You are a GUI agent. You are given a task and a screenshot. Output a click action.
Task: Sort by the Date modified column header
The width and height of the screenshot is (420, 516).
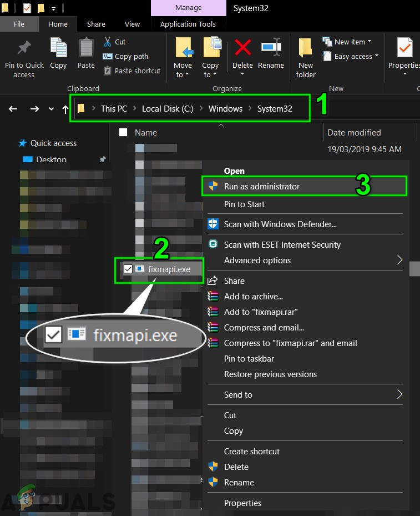click(355, 133)
